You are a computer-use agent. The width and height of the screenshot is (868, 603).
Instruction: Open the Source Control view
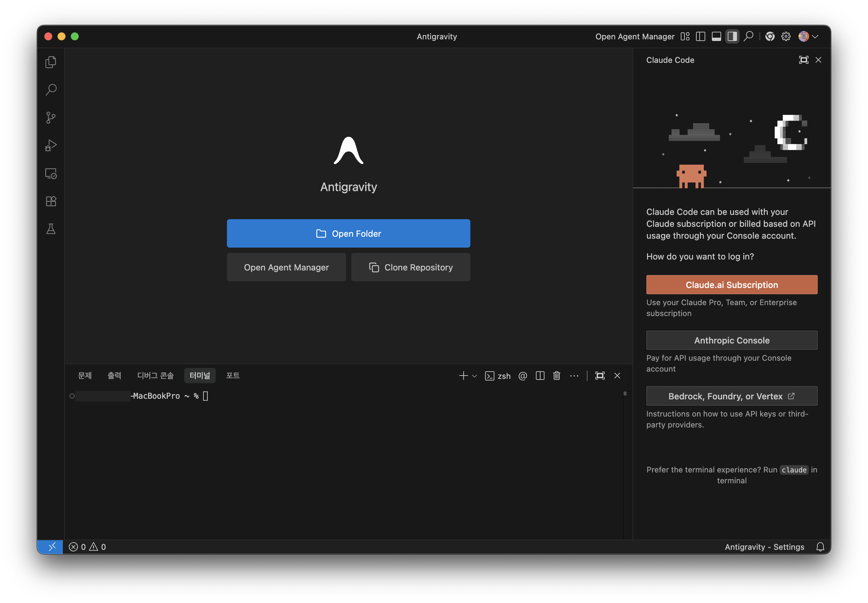click(51, 117)
